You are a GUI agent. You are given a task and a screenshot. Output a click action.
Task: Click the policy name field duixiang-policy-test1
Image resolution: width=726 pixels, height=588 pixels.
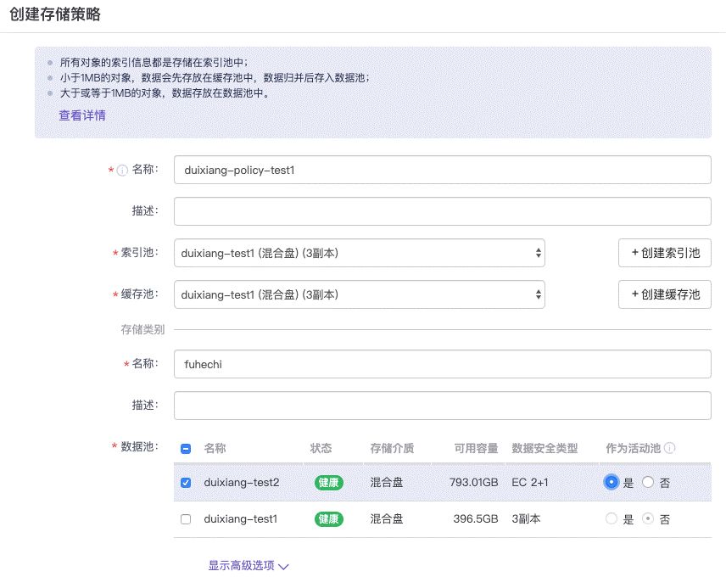(x=443, y=170)
